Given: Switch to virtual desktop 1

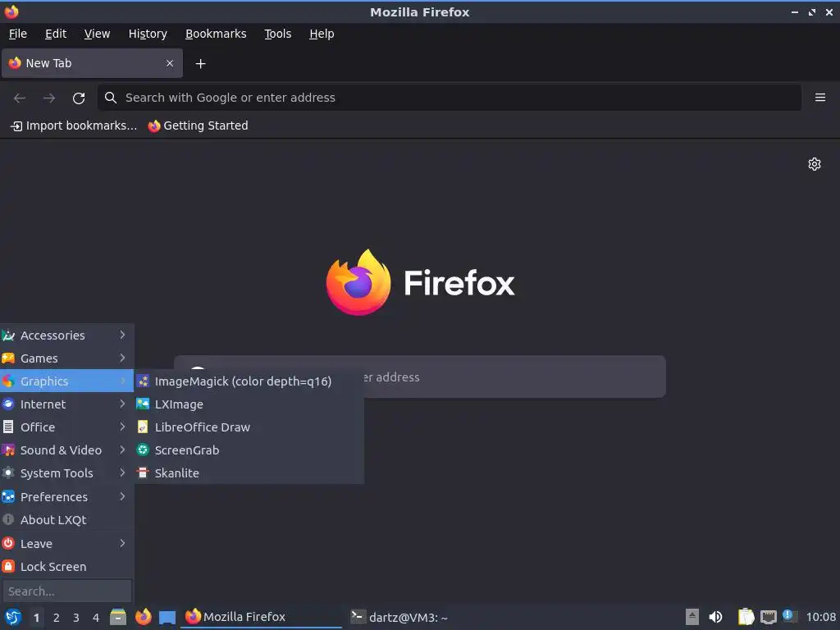Looking at the screenshot, I should 36,618.
